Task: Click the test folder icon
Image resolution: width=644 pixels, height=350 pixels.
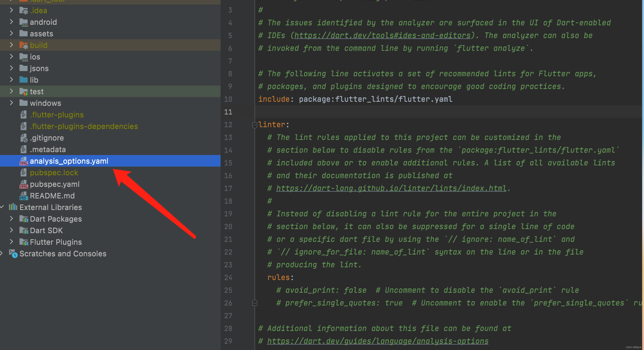Action: [23, 92]
